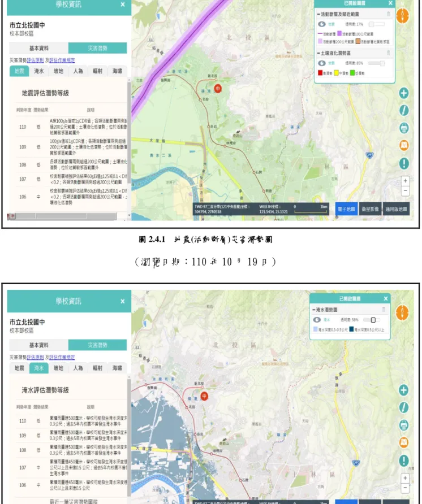The width and height of the screenshot is (422, 504).
Task: Close the 已開啟圖層 panel in the earthquake screenshot
Action: [x=390, y=3]
